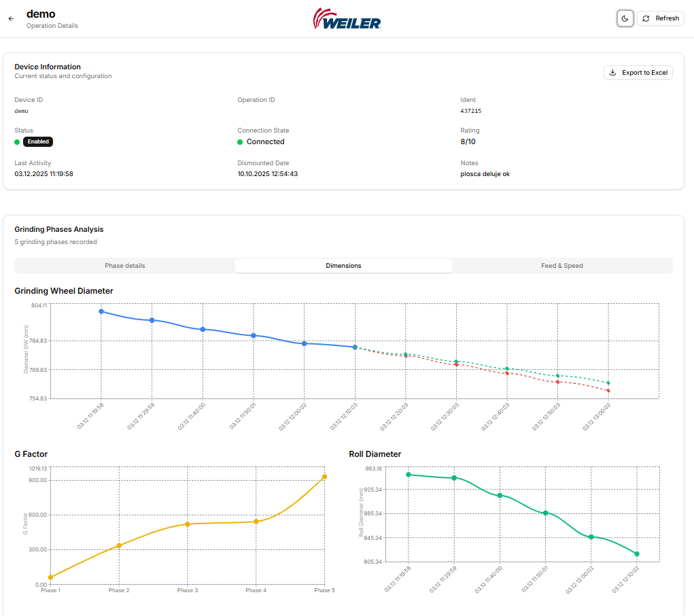The image size is (694, 616).
Task: Open the Feed & Speed tab
Action: tap(561, 266)
